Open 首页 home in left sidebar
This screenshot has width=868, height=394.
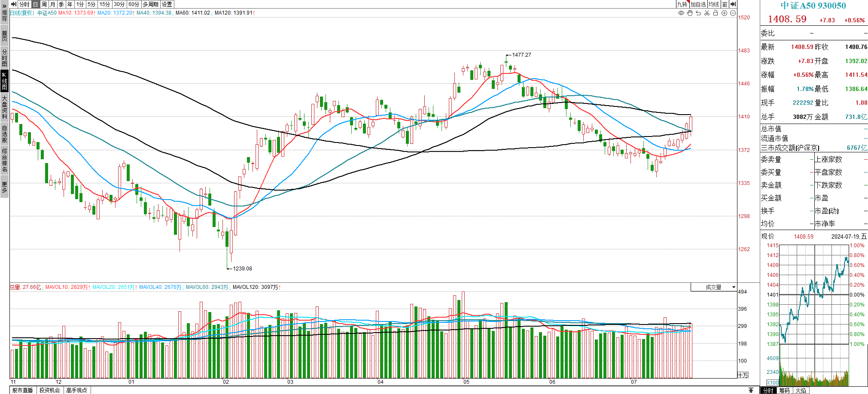pyautogui.click(x=4, y=36)
